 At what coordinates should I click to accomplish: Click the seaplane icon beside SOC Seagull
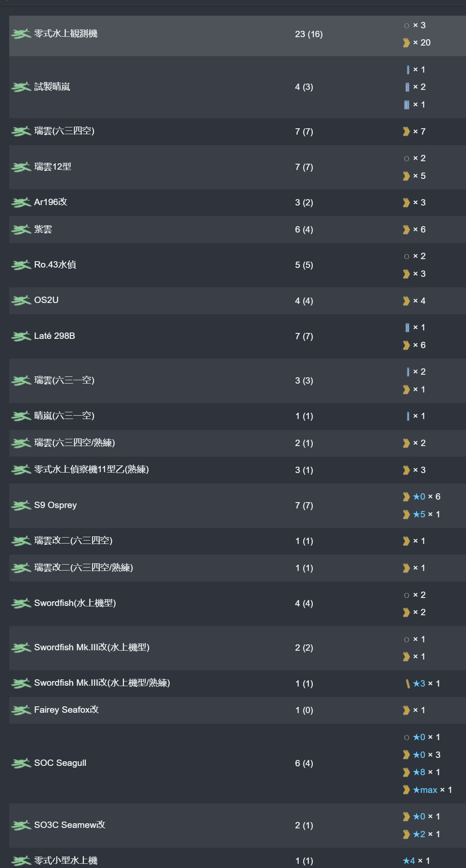click(x=21, y=763)
